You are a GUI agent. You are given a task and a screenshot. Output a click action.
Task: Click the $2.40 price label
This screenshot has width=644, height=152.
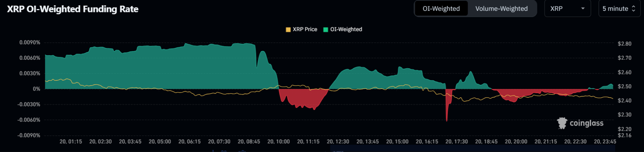tap(624, 100)
